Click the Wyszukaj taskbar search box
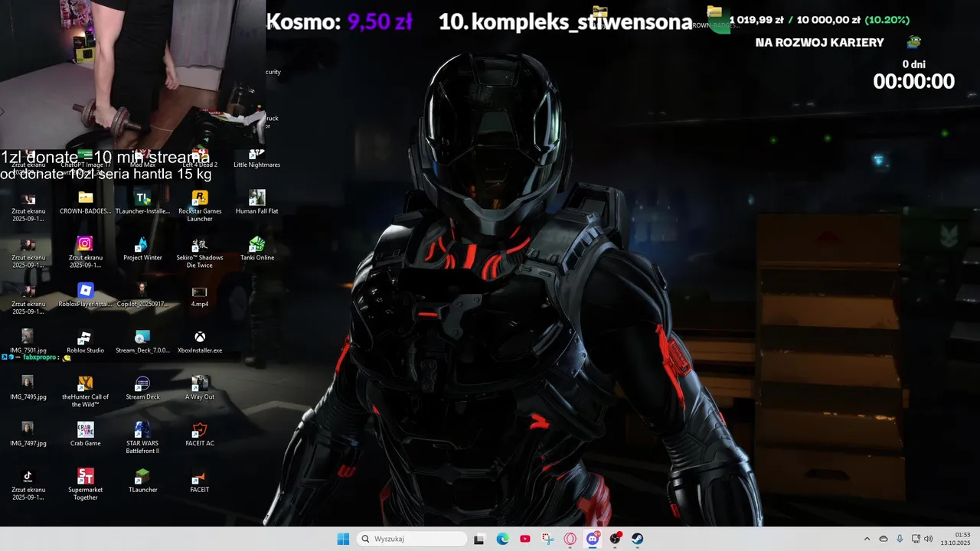980x551 pixels. point(412,539)
